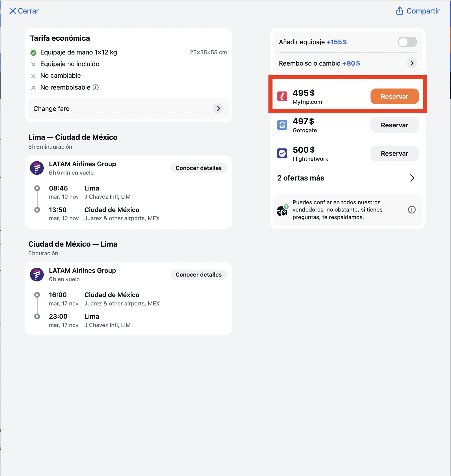Click the Compartir share icon
The width and height of the screenshot is (451, 476).
pyautogui.click(x=400, y=11)
